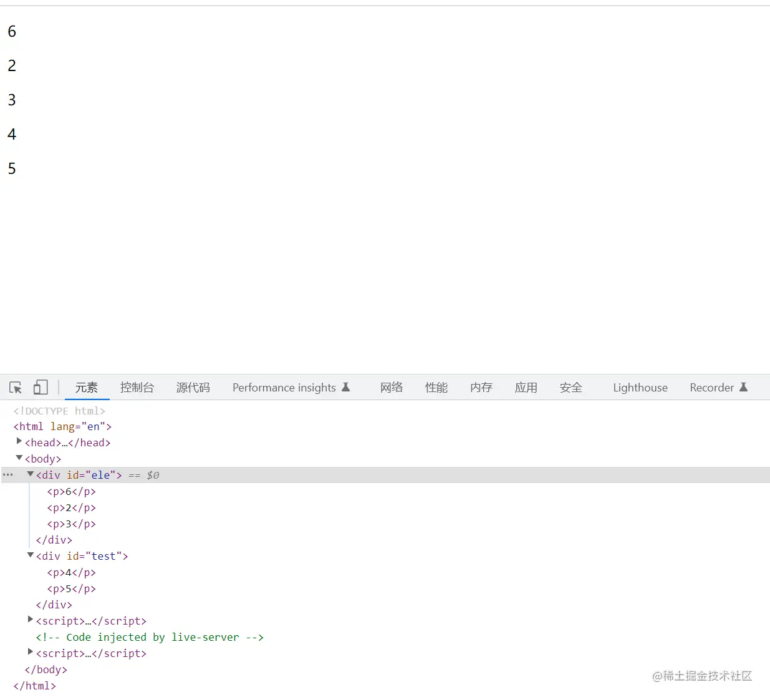Select the <p>2</p> node

click(72, 508)
